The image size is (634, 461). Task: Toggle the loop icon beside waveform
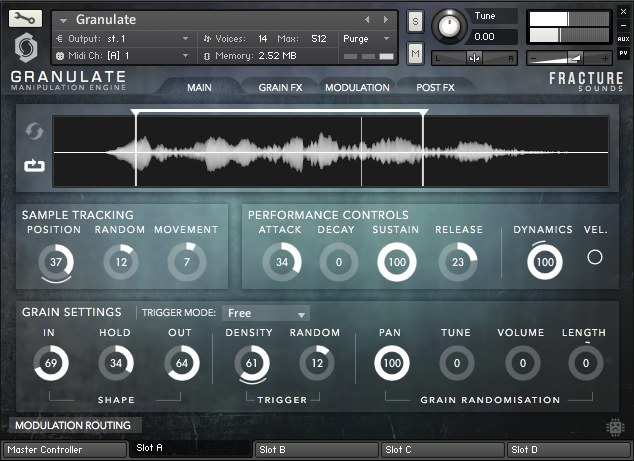click(34, 165)
